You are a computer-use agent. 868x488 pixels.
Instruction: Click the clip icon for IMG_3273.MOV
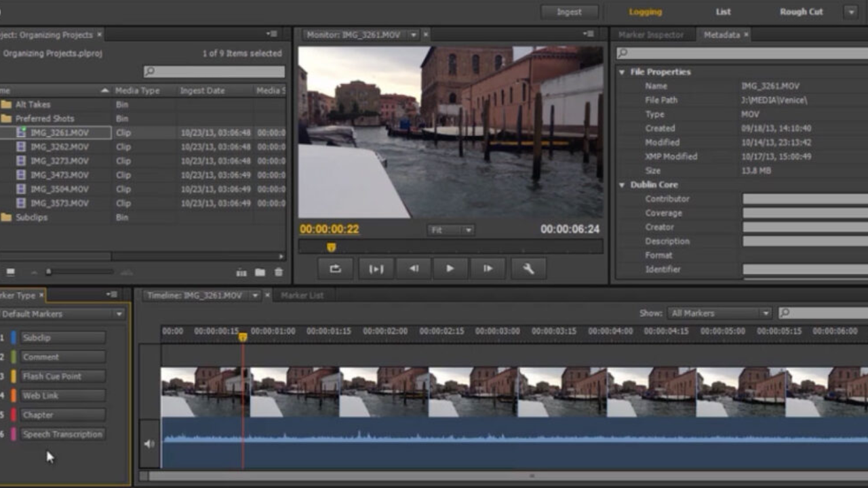[x=21, y=161]
